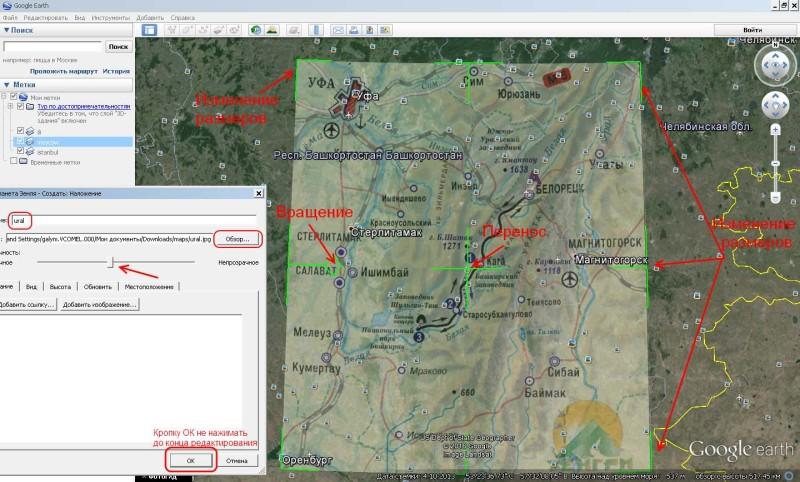The width and height of the screenshot is (800, 482).
Task: Select the Временные метки tree item
Action: coord(55,162)
